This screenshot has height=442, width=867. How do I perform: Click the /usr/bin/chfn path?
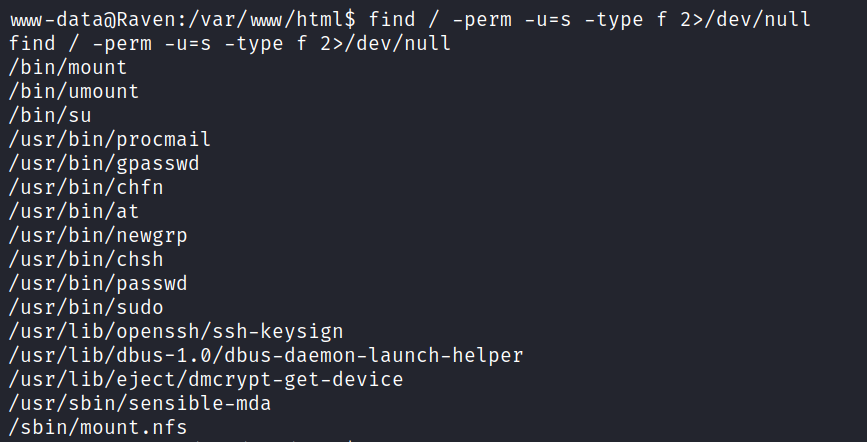[x=86, y=187]
